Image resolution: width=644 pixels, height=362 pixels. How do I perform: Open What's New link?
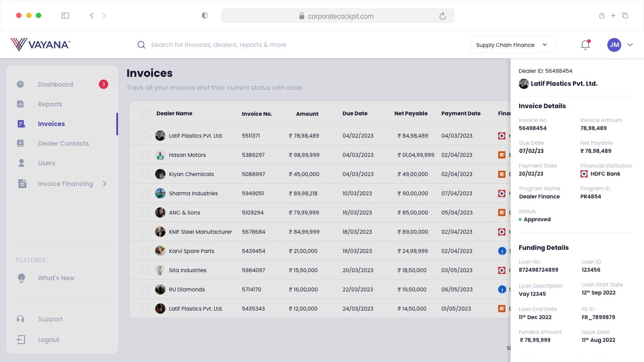pyautogui.click(x=56, y=278)
